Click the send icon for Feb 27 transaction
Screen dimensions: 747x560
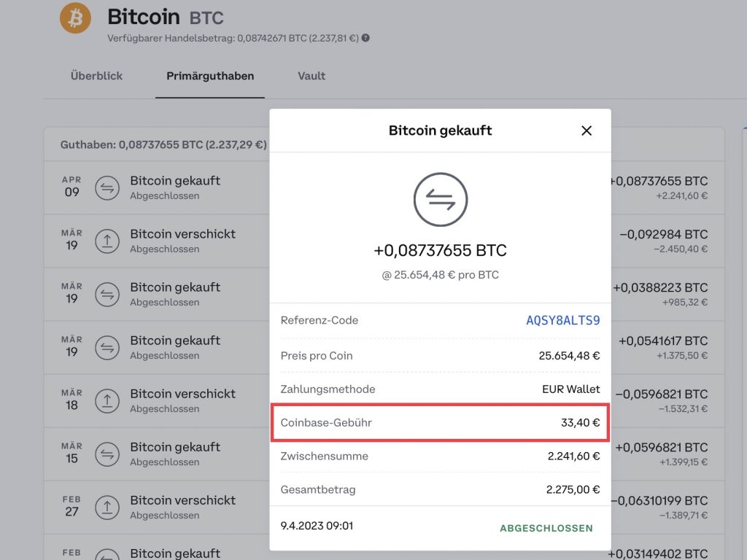point(107,507)
